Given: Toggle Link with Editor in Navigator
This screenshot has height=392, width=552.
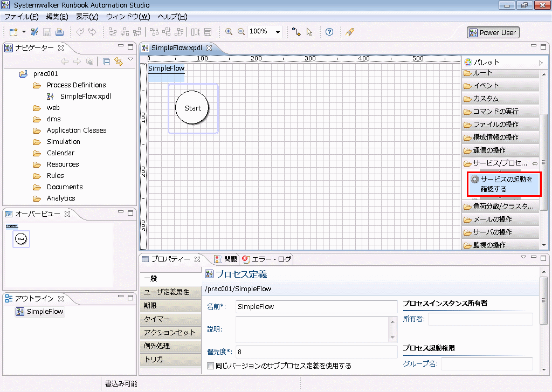Looking at the screenshot, I should point(119,62).
